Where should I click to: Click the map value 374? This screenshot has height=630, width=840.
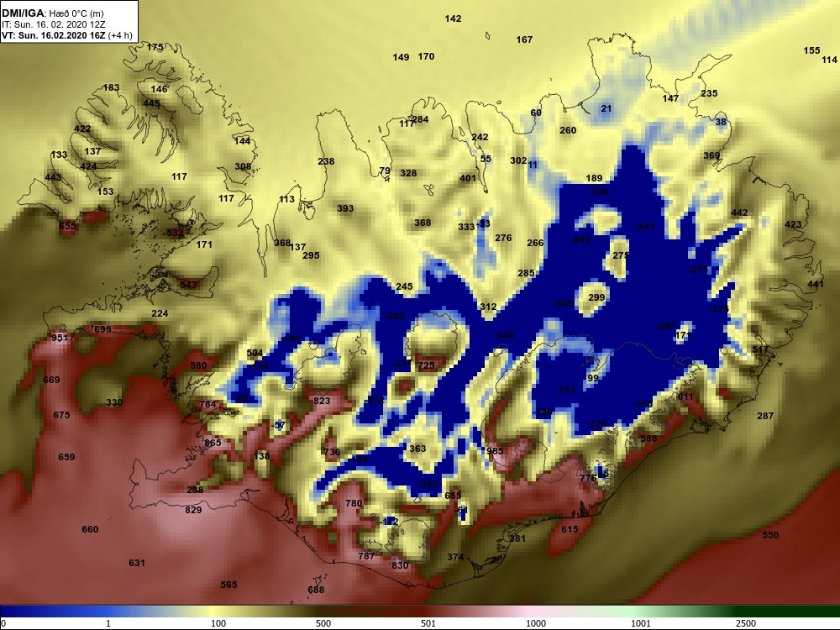click(x=455, y=557)
